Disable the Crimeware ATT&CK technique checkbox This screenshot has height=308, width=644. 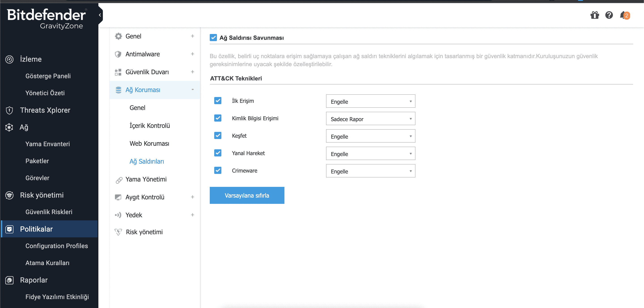[218, 170]
